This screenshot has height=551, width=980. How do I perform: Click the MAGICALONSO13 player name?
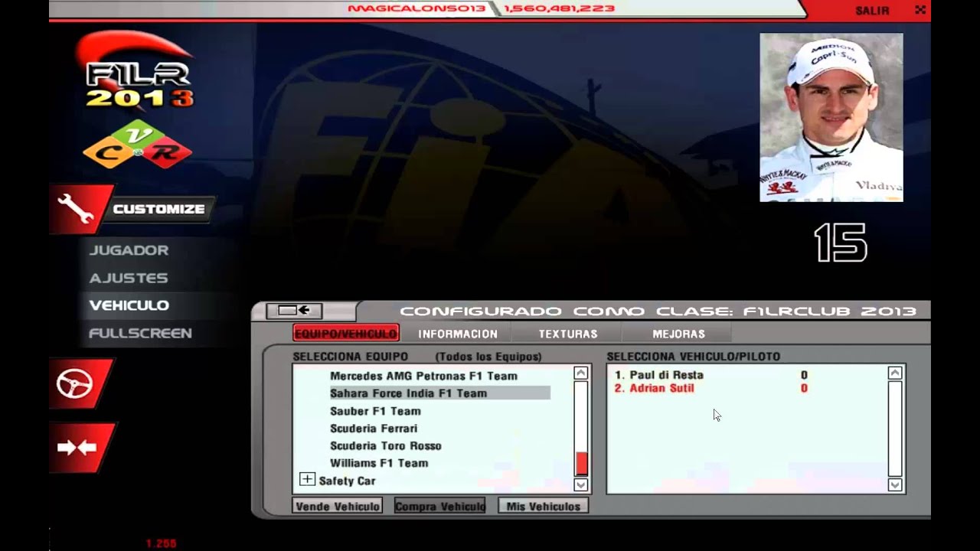click(x=416, y=8)
